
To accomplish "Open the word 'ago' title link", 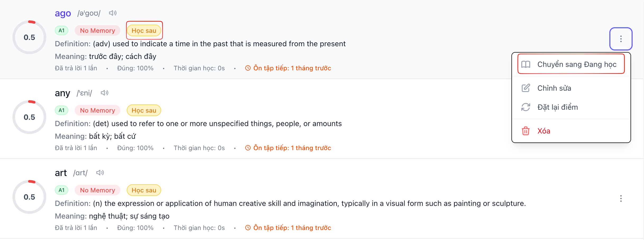I will point(63,13).
